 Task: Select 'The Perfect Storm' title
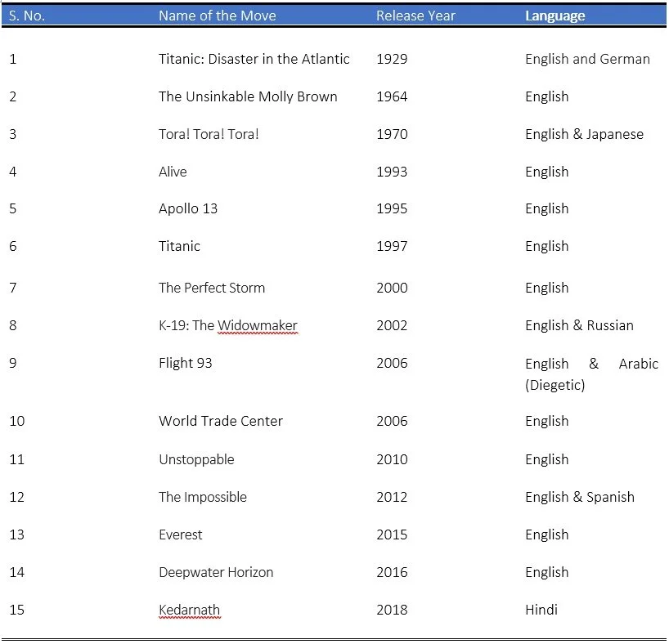coord(212,288)
